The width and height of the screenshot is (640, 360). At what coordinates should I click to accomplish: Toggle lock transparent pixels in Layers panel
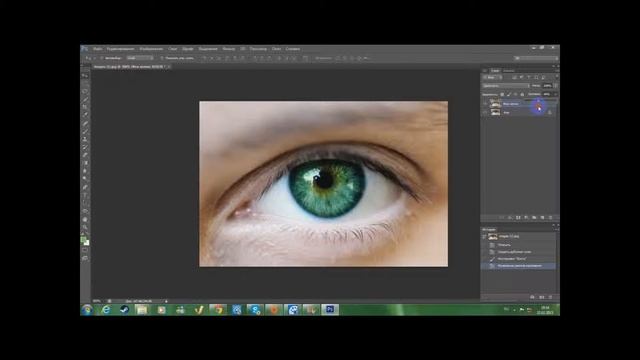coord(502,94)
